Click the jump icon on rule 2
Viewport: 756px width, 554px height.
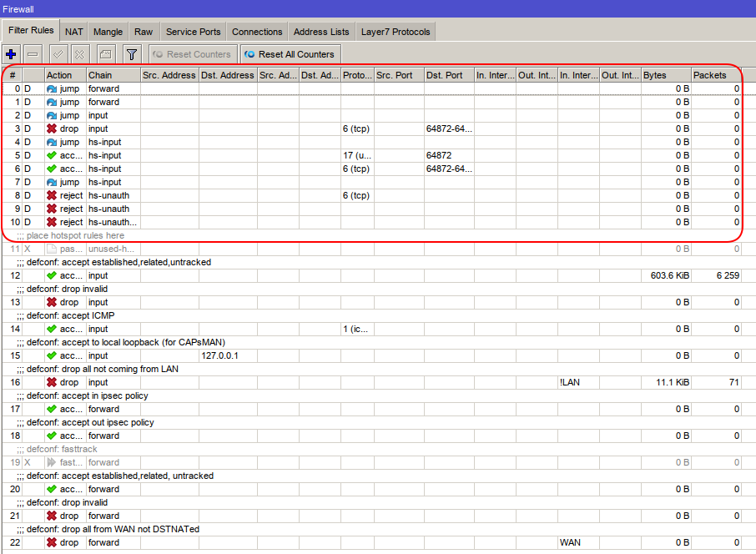tap(52, 116)
